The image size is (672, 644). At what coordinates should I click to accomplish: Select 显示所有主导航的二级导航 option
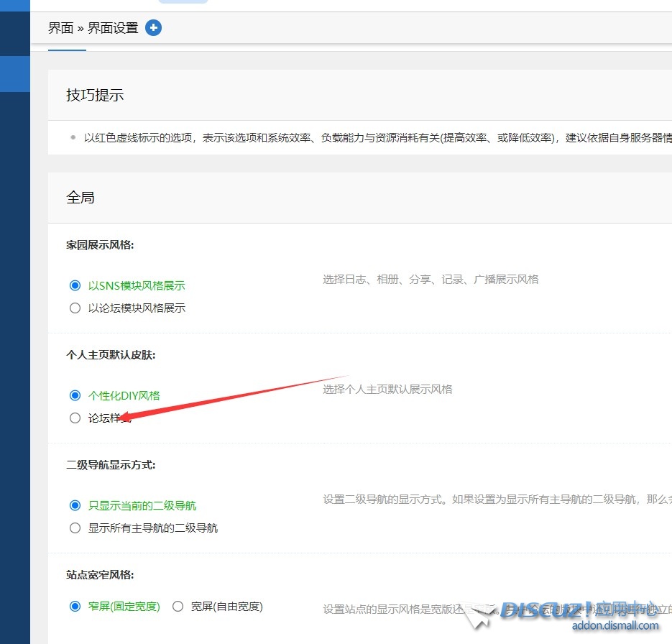[x=75, y=528]
